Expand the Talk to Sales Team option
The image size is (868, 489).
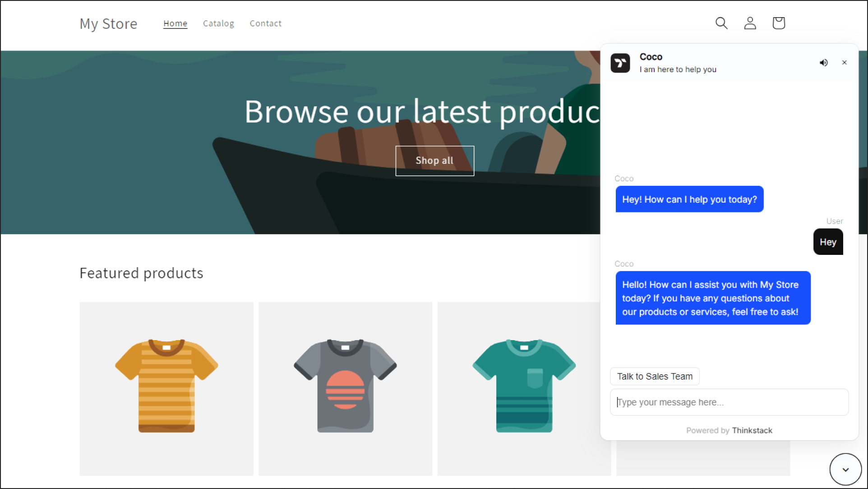[655, 376]
